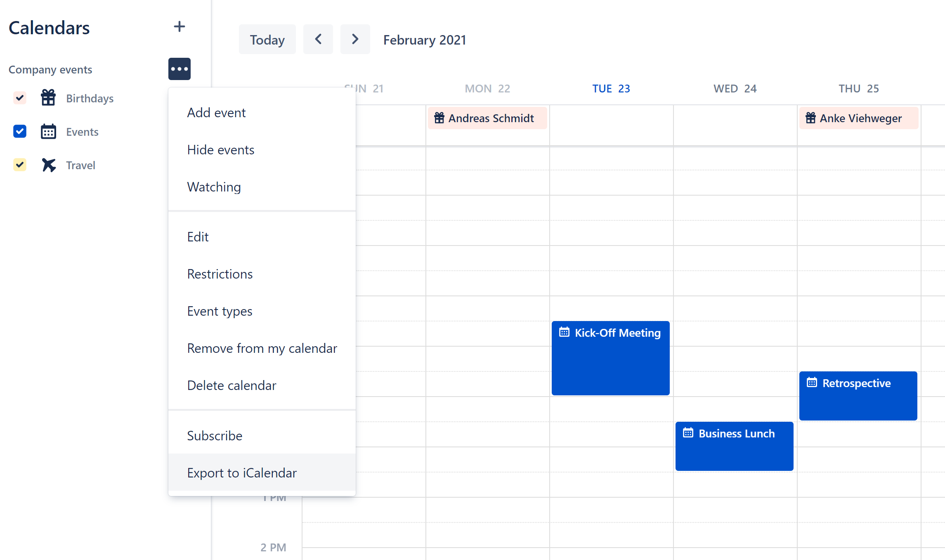Click the Anke Viehweger birthday entry
945x560 pixels.
coord(858,118)
